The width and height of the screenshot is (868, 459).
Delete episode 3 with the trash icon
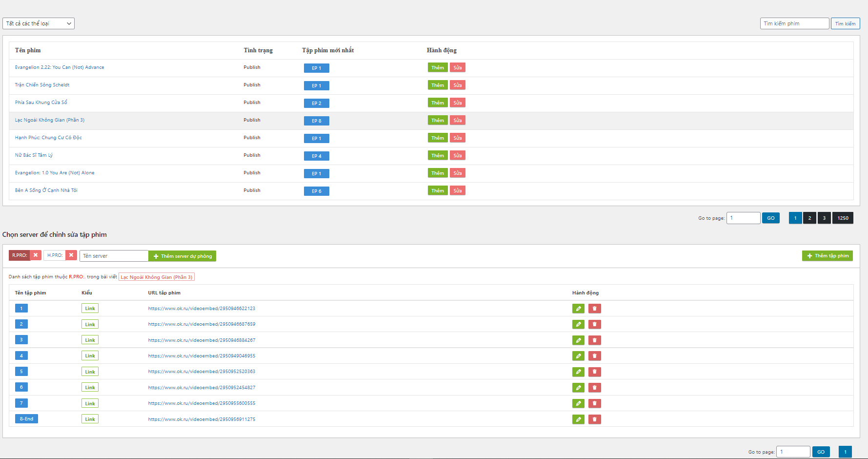594,340
